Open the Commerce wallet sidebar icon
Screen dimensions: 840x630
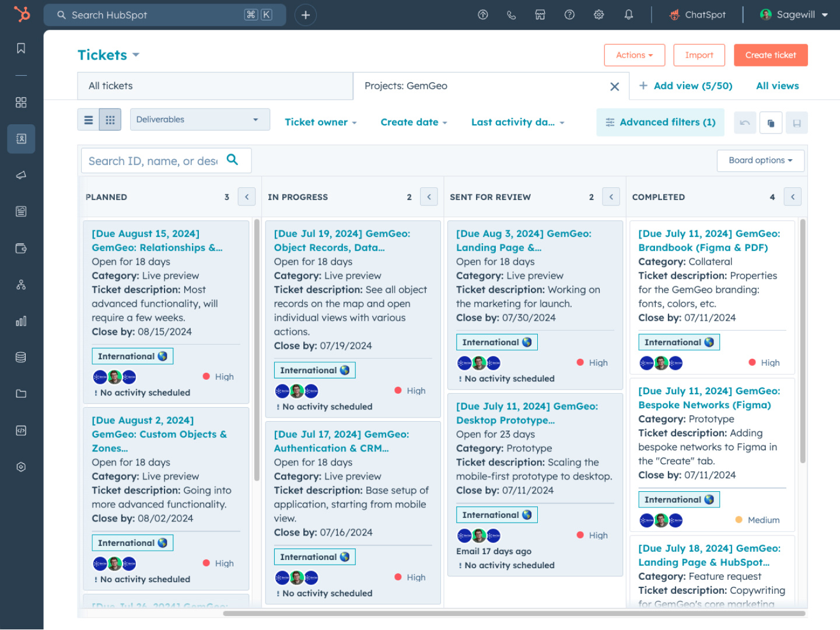coord(21,249)
